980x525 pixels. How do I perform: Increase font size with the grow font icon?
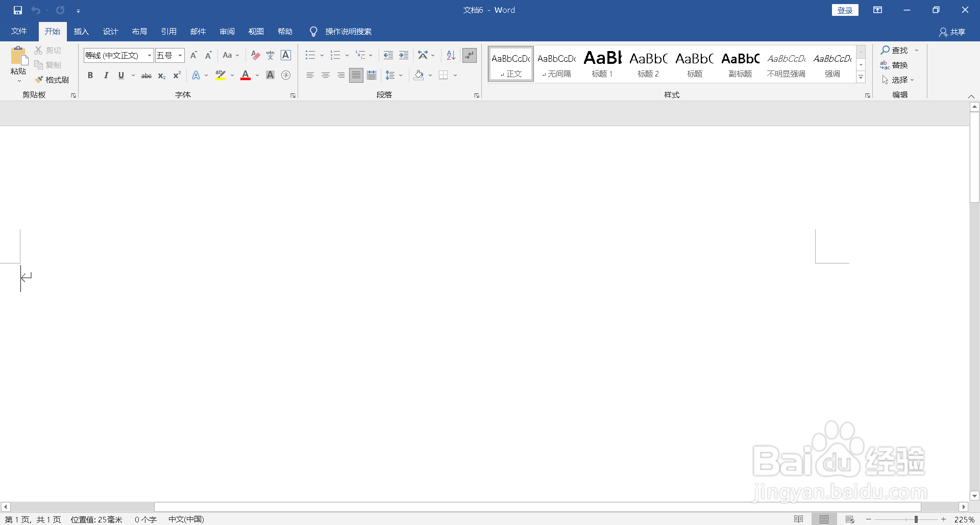coord(193,55)
